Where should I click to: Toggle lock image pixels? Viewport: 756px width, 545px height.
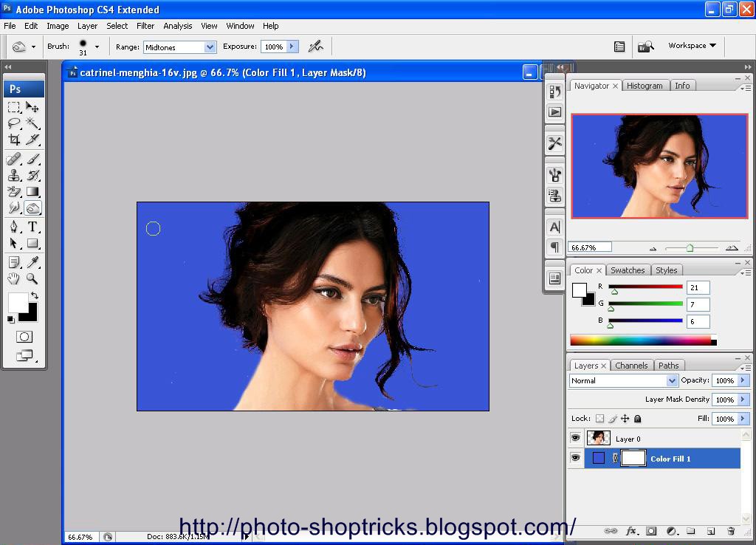point(612,419)
